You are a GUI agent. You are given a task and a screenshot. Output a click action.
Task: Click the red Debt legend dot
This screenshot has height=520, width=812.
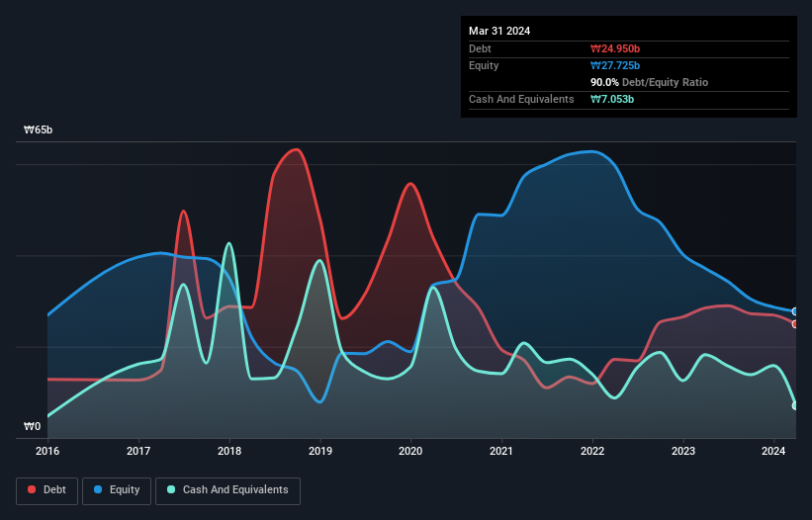click(x=32, y=489)
